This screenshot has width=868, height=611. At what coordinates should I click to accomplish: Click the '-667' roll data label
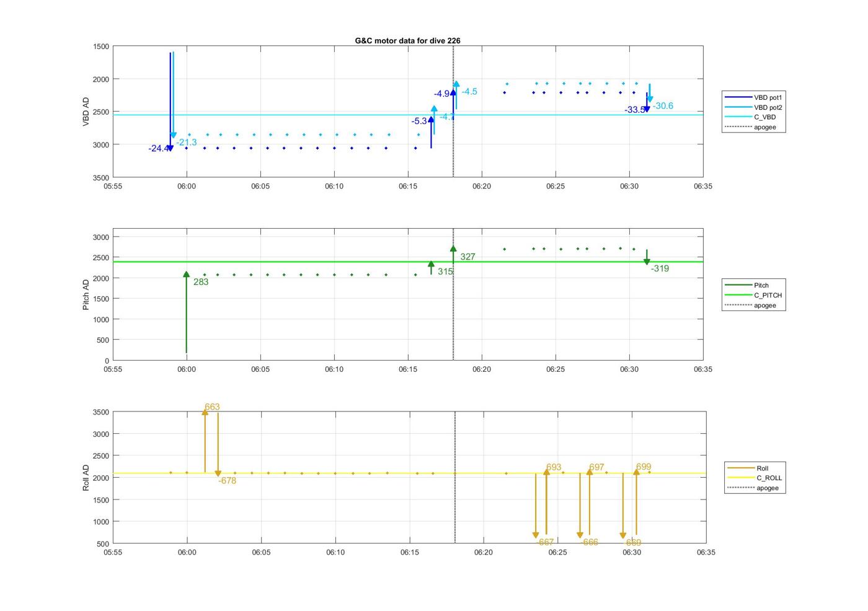(544, 542)
